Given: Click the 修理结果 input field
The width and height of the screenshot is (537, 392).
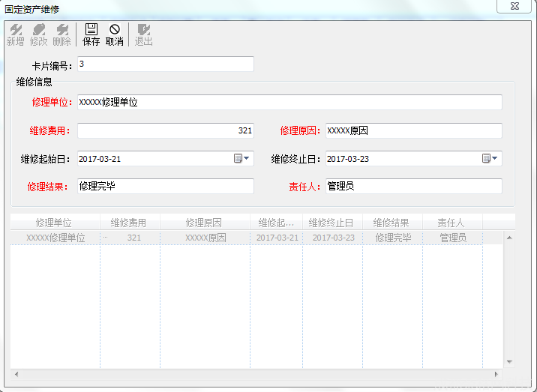Looking at the screenshot, I should click(165, 186).
